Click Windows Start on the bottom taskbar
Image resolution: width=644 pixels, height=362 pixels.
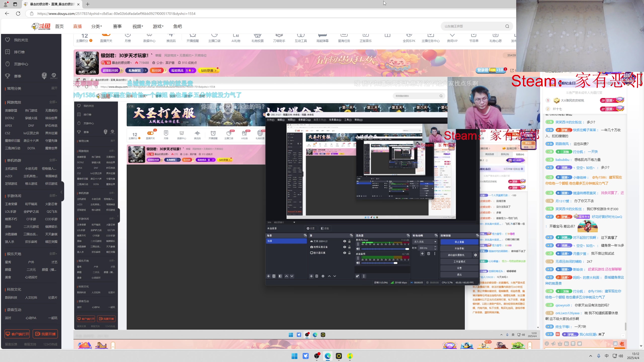[294, 356]
